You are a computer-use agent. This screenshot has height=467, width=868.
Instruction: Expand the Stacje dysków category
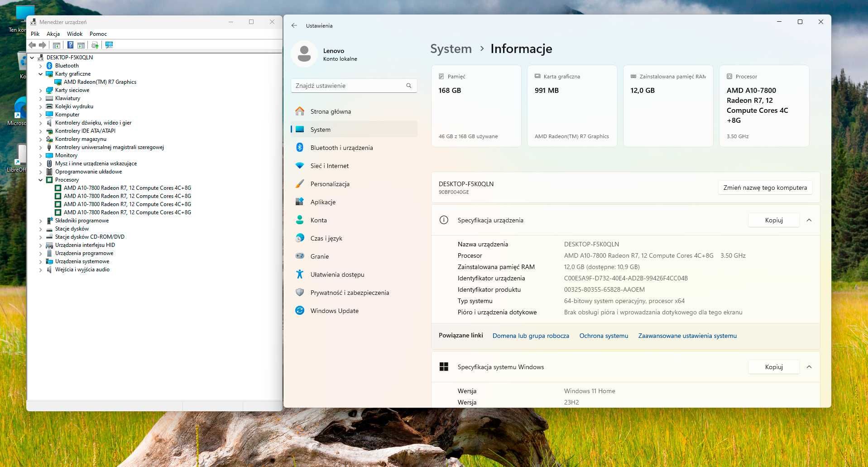pyautogui.click(x=41, y=229)
